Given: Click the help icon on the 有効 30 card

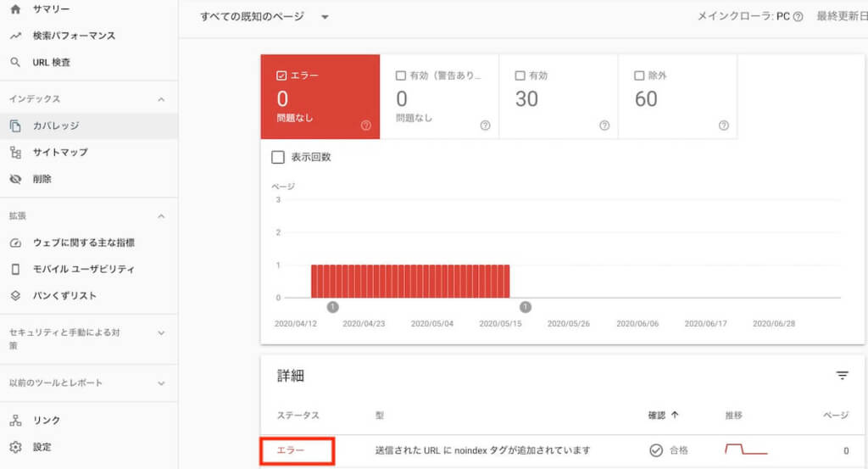Looking at the screenshot, I should (x=604, y=126).
